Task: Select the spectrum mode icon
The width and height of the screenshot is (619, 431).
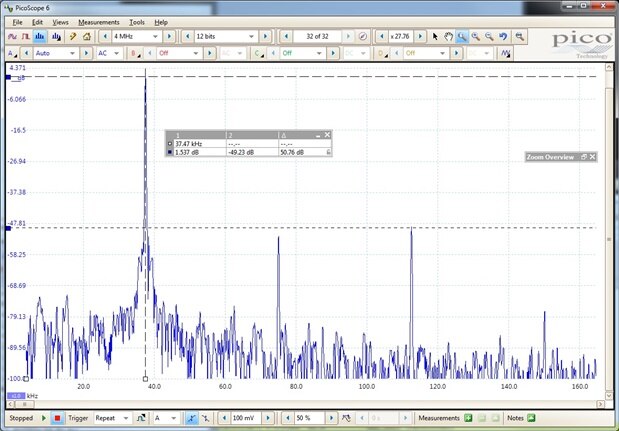Action: (42, 36)
